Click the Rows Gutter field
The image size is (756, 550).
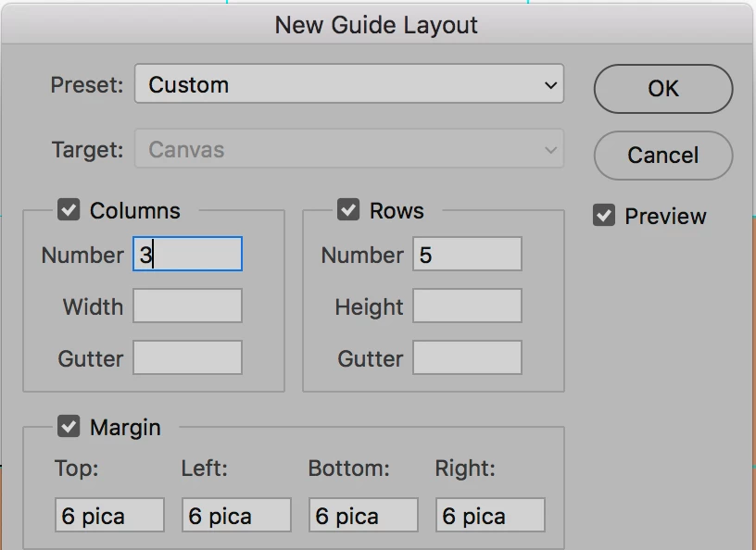tap(467, 358)
